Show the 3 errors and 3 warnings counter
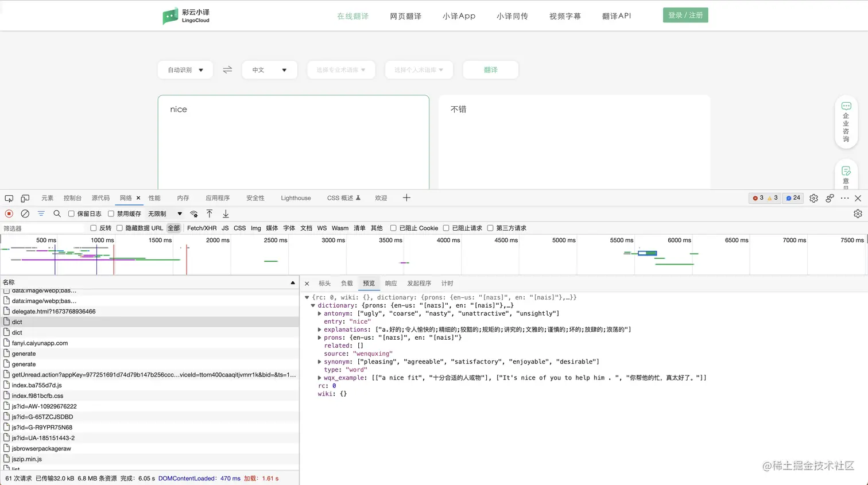The image size is (868, 485). (x=765, y=198)
